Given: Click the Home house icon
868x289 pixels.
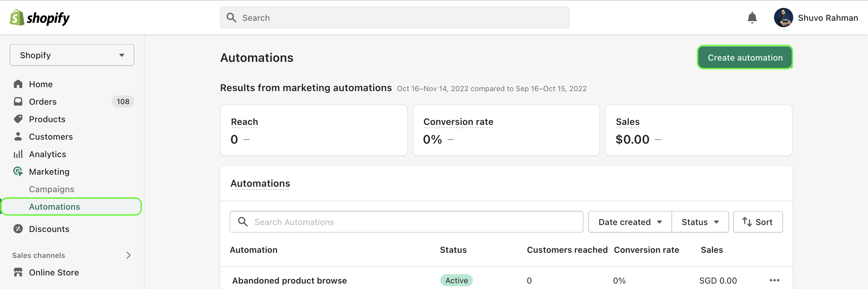Looking at the screenshot, I should click(x=18, y=84).
